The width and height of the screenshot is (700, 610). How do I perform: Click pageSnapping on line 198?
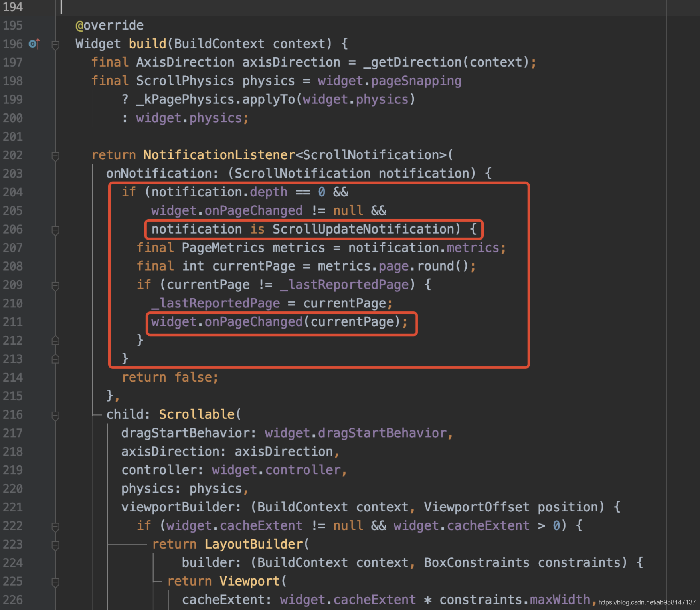[416, 81]
